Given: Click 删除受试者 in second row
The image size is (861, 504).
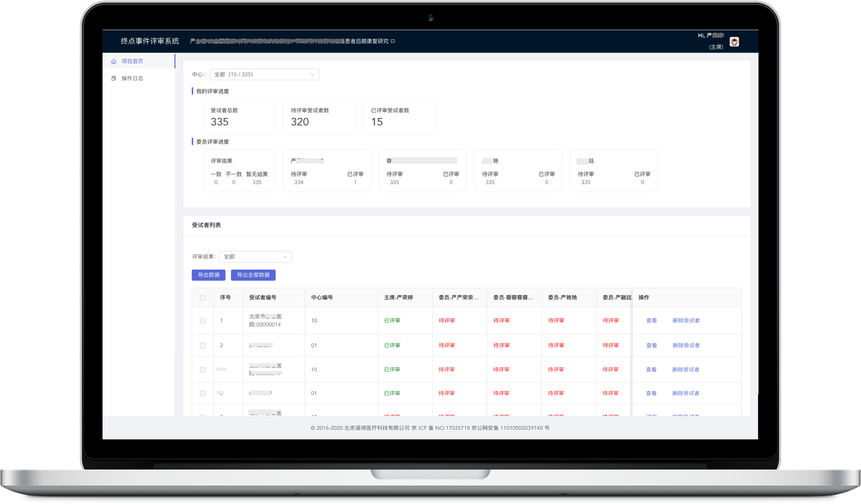Looking at the screenshot, I should tap(686, 345).
